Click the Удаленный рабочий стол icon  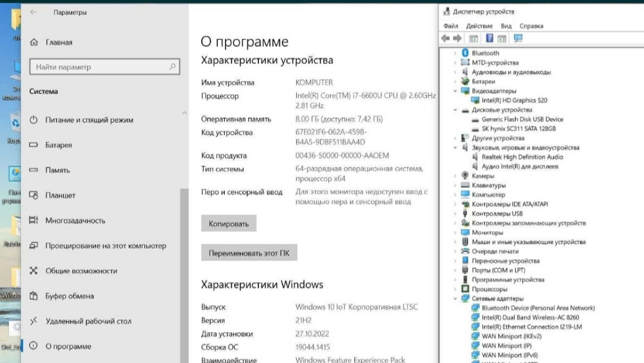pos(33,320)
